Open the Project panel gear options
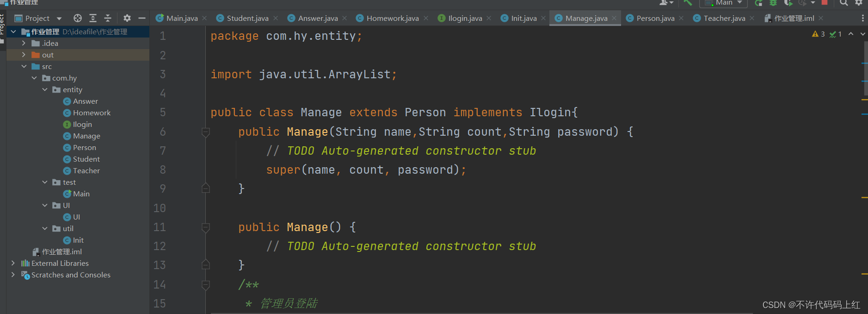 coord(127,18)
